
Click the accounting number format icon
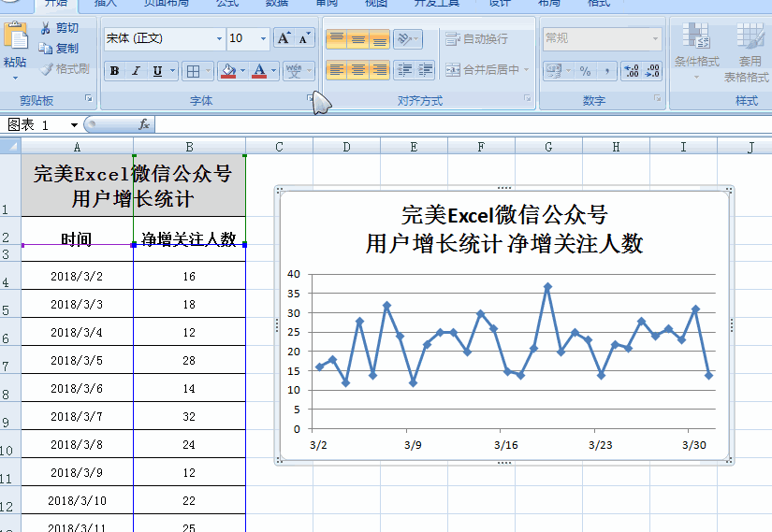(x=554, y=71)
